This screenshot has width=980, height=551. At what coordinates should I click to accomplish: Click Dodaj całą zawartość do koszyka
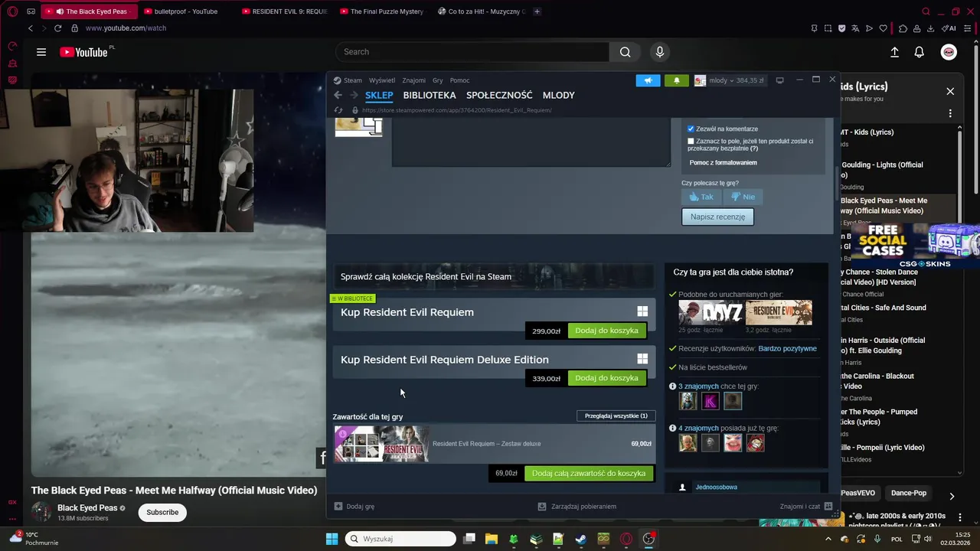coord(588,473)
